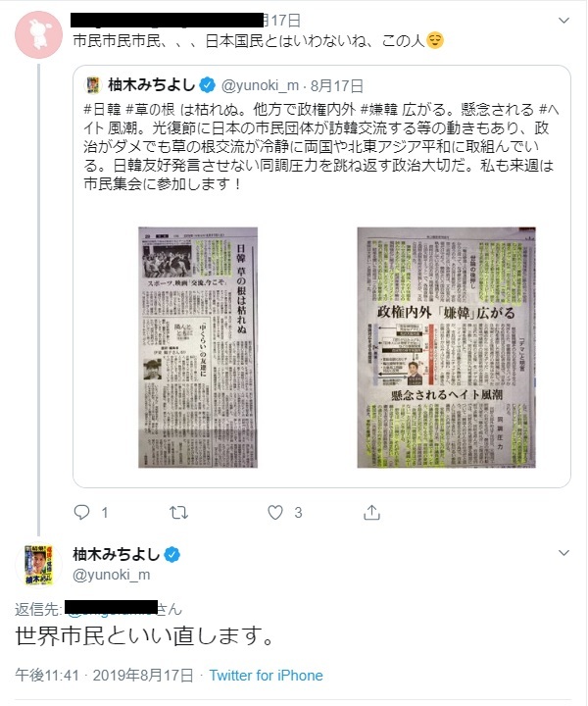Viewport: 588px width, 706px height.
Task: Expand the reply tweet's chevron menu
Action: click(x=563, y=552)
